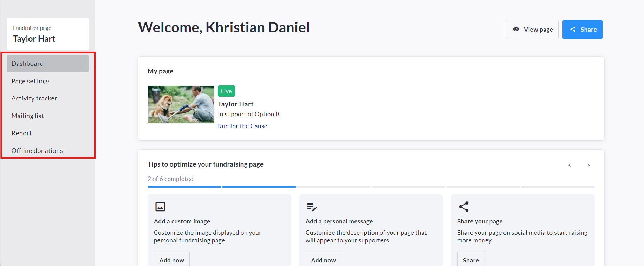
Task: Show next tips with right chevron
Action: (588, 165)
